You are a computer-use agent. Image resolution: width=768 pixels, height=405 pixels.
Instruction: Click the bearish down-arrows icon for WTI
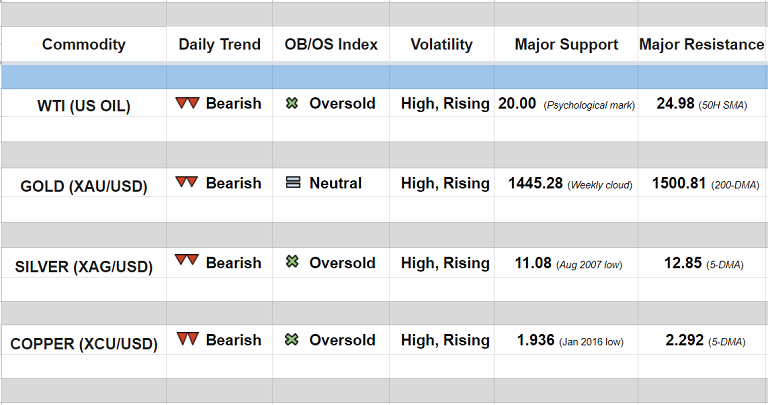[186, 103]
